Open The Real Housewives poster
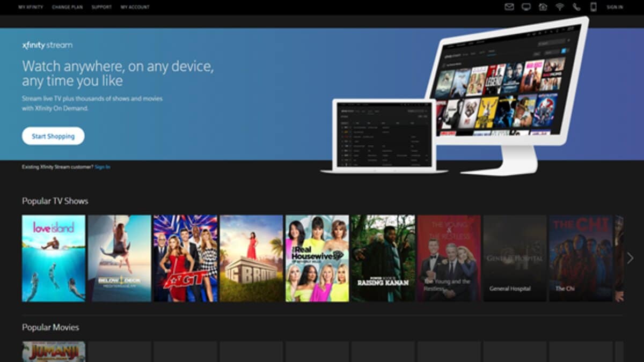This screenshot has width=644, height=362. pos(317,258)
